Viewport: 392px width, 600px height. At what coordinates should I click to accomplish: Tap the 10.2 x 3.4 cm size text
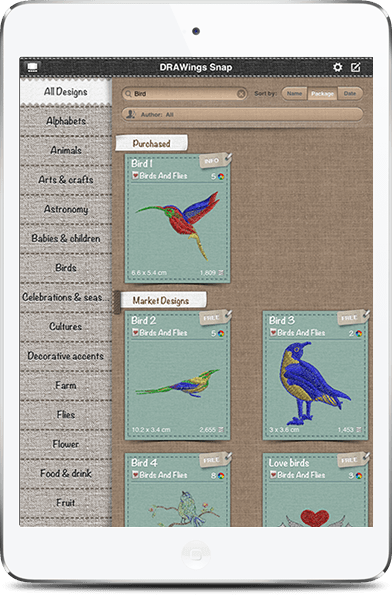click(151, 430)
